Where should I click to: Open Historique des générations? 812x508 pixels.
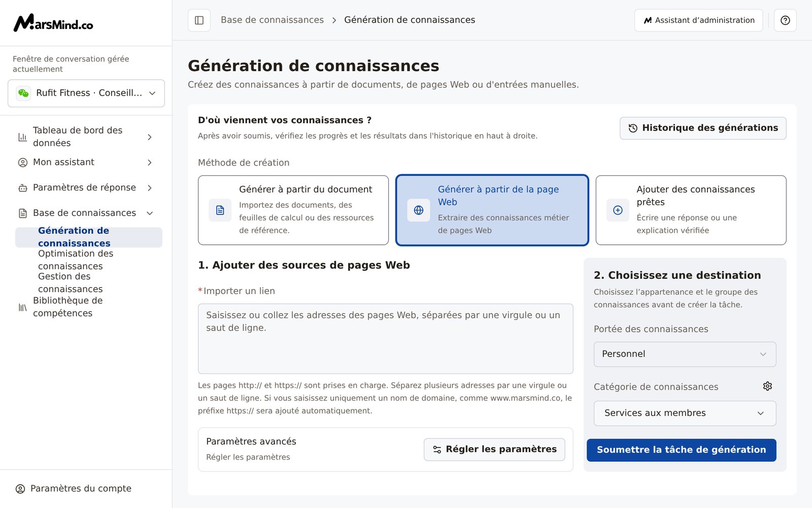703,129
